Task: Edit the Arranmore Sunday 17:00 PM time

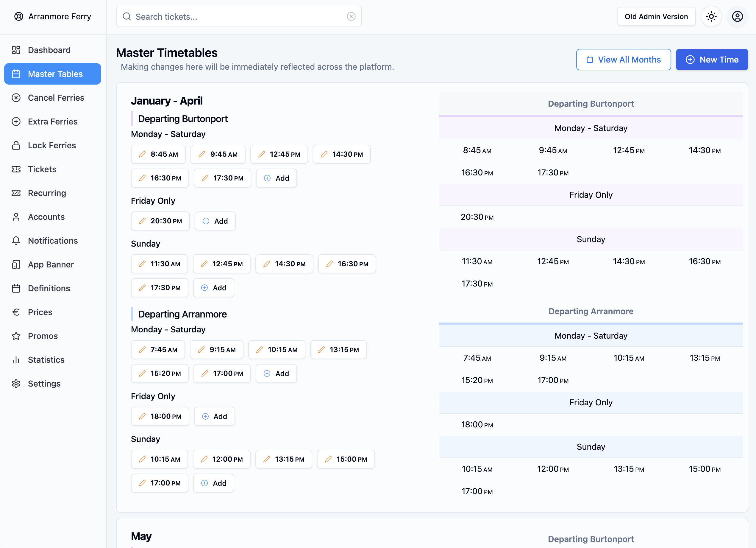Action: click(x=160, y=483)
